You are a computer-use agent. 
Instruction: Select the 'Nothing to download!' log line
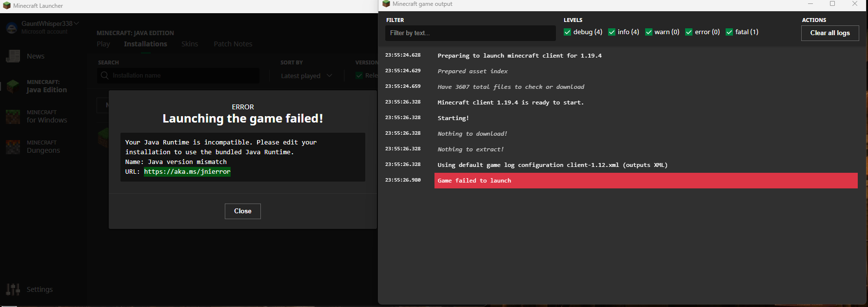(x=472, y=134)
